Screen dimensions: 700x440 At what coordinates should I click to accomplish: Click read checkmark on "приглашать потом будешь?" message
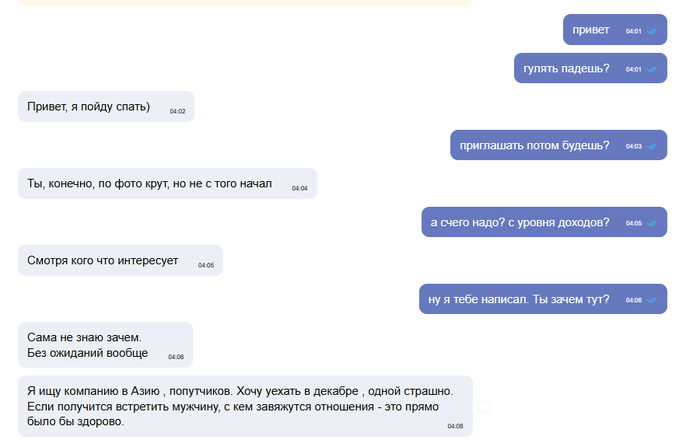(652, 146)
